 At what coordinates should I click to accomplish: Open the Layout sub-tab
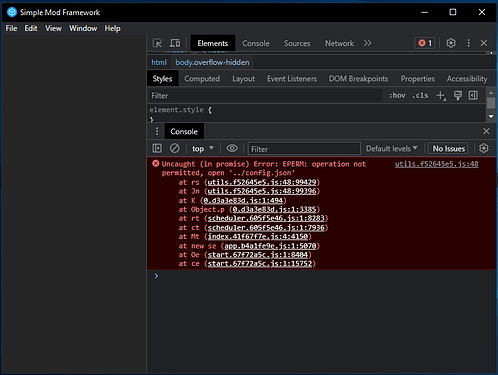[x=243, y=79]
